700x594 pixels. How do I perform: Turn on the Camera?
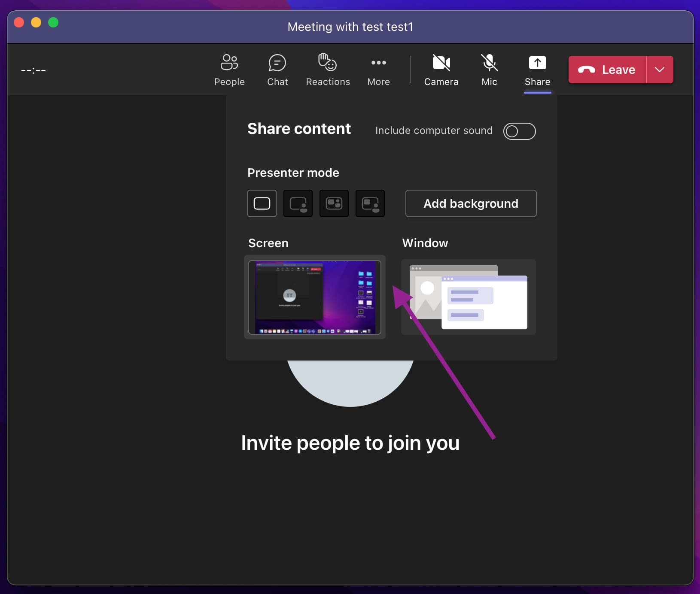441,70
